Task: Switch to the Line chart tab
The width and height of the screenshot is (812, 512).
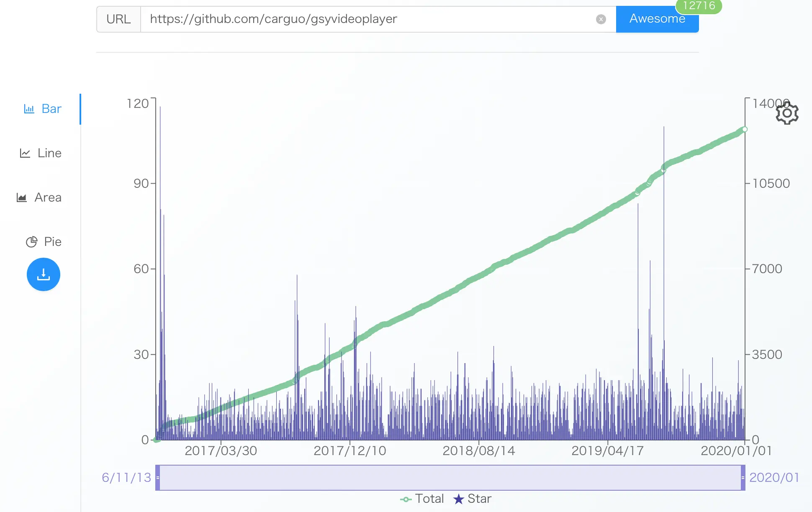Action: [x=49, y=153]
